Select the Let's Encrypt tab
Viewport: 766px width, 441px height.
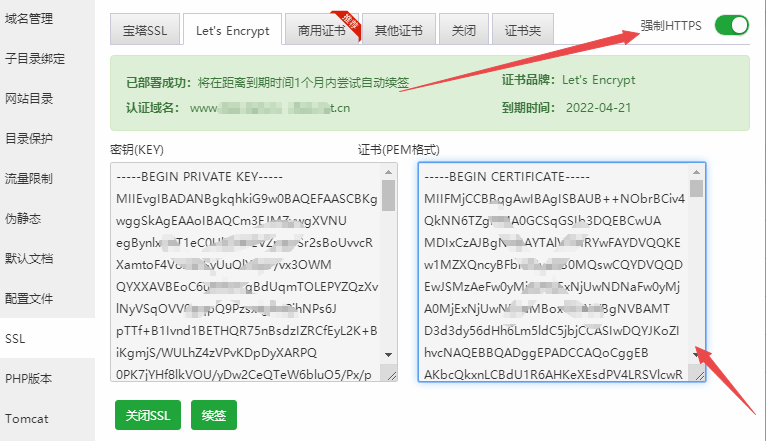pyautogui.click(x=233, y=30)
